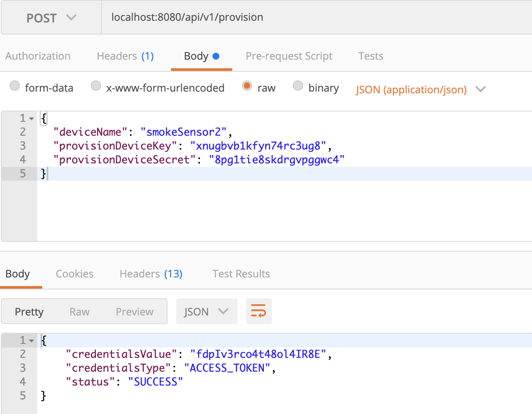Open the POST method dropdown

(x=51, y=18)
